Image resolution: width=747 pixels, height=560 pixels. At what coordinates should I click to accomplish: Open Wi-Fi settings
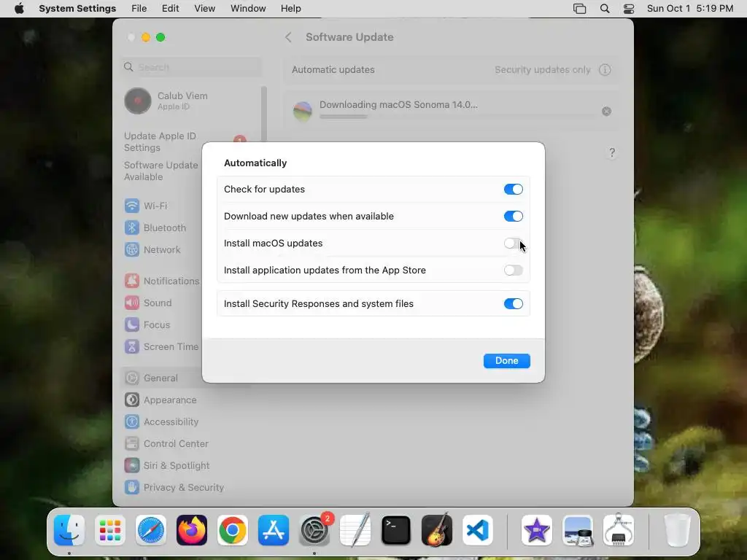pyautogui.click(x=146, y=206)
